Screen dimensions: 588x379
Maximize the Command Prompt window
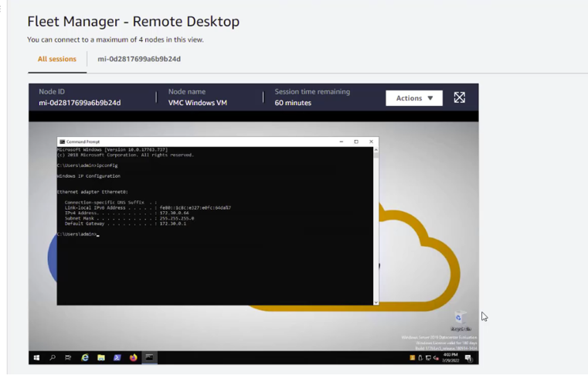click(x=356, y=142)
